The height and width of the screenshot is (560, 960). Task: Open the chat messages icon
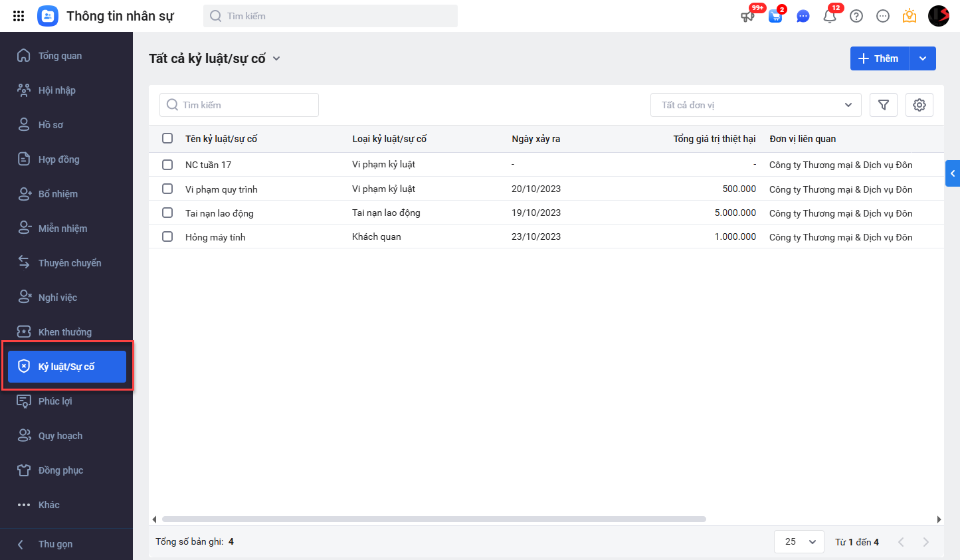(x=803, y=16)
